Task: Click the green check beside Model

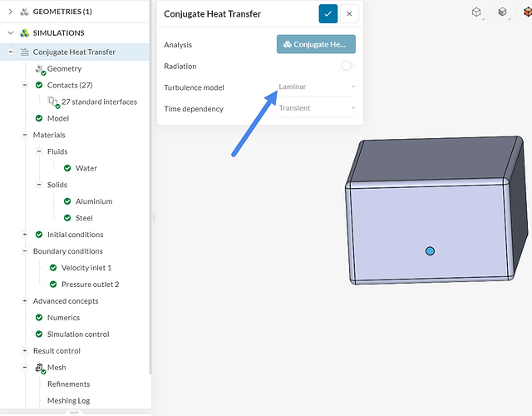Action: (39, 118)
